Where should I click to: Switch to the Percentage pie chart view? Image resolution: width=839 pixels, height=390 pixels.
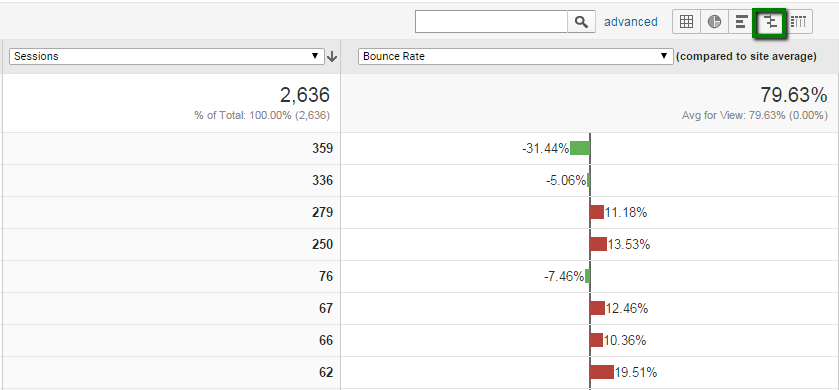click(x=714, y=22)
